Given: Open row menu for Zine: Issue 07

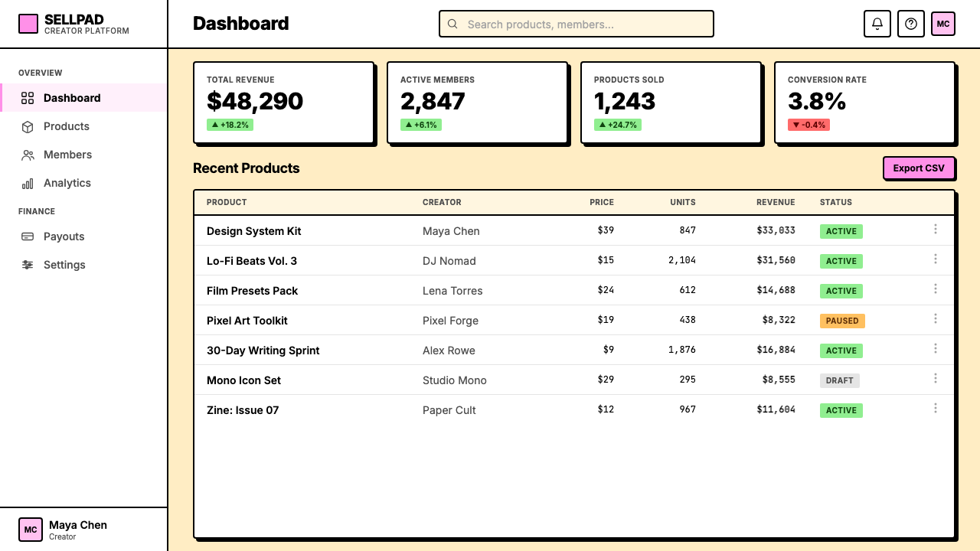Looking at the screenshot, I should click(936, 408).
